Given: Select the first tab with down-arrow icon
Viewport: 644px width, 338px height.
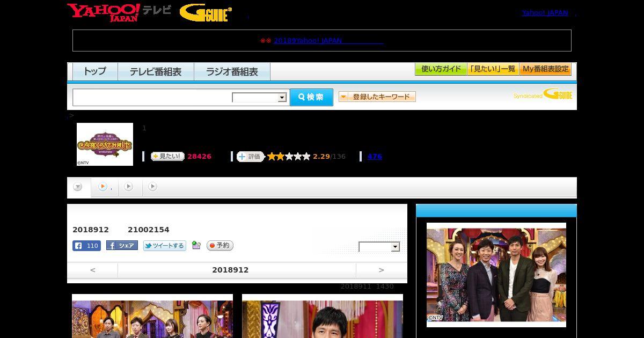Looking at the screenshot, I should (78, 187).
